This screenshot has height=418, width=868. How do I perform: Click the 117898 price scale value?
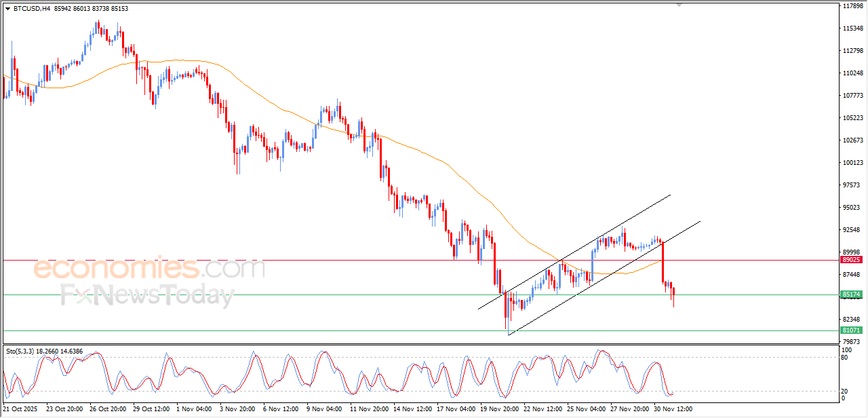click(852, 6)
